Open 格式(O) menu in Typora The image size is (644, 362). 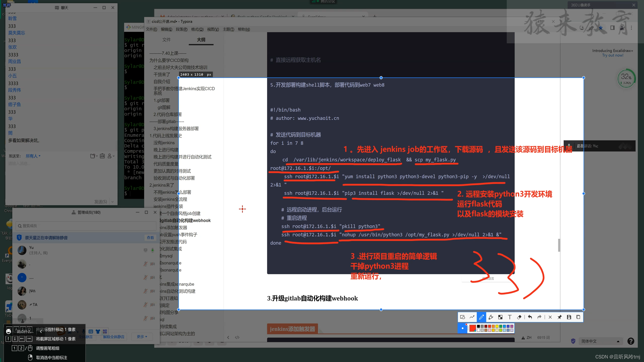[x=197, y=29]
